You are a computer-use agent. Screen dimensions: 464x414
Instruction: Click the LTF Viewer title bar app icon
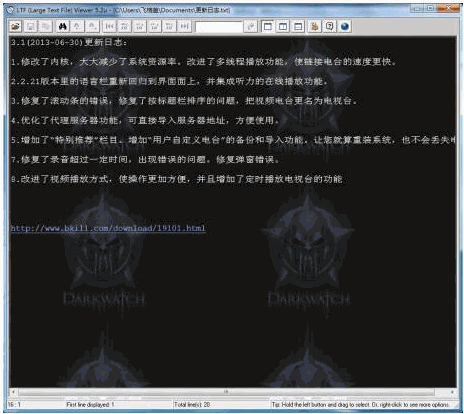(x=11, y=10)
